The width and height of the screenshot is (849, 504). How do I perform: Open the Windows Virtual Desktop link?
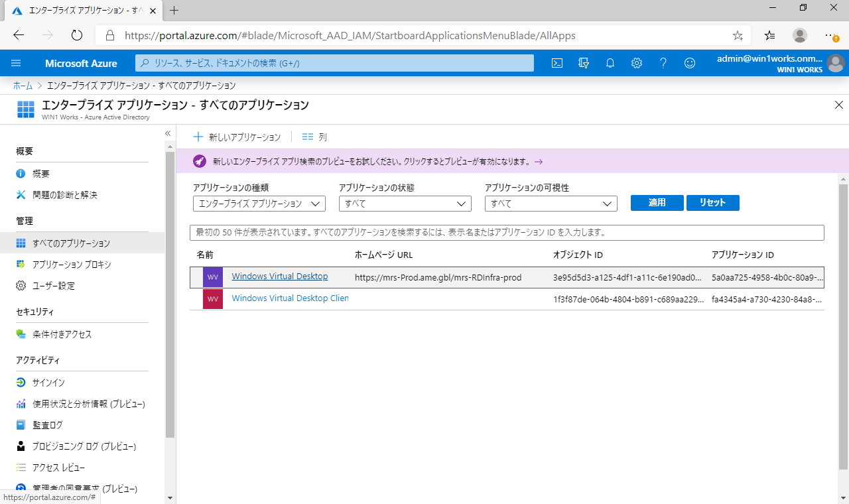280,277
